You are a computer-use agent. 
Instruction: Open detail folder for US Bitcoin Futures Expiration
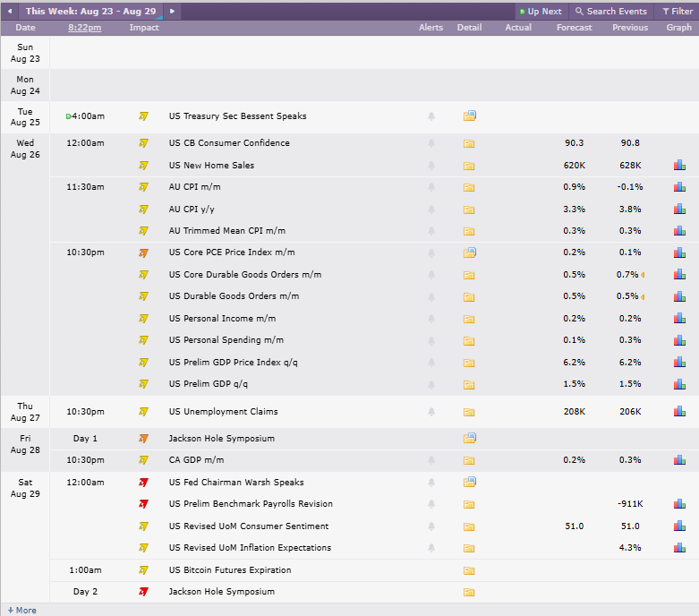(468, 570)
